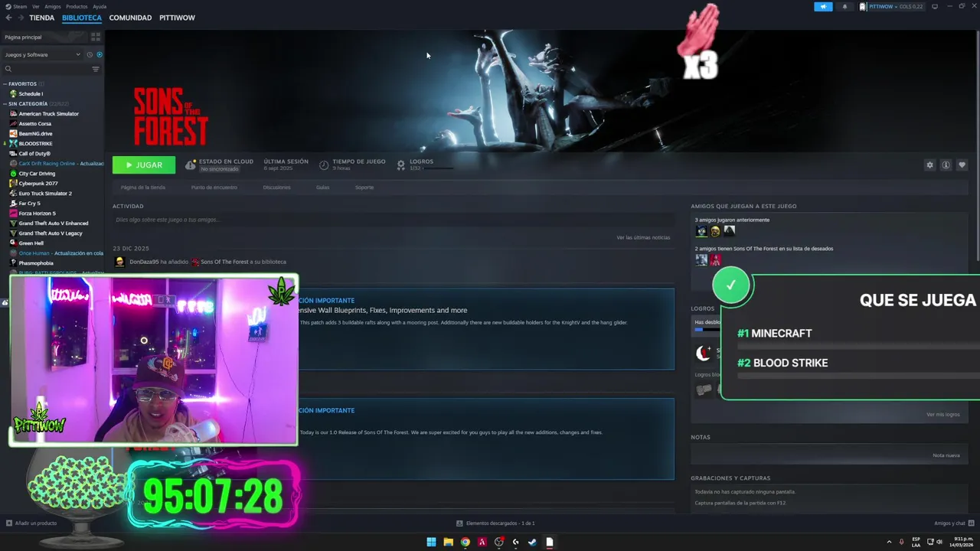Select BeamNG.drive in library
This screenshot has width=980, height=551.
pyautogui.click(x=35, y=134)
